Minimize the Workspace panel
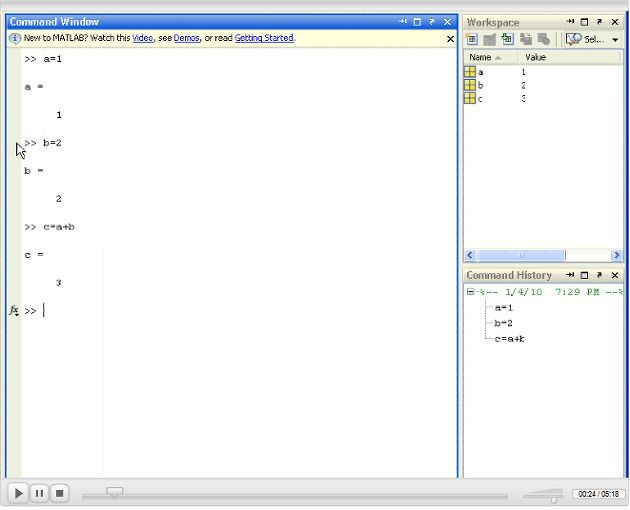Screen dimensions: 630x510 [570, 22]
